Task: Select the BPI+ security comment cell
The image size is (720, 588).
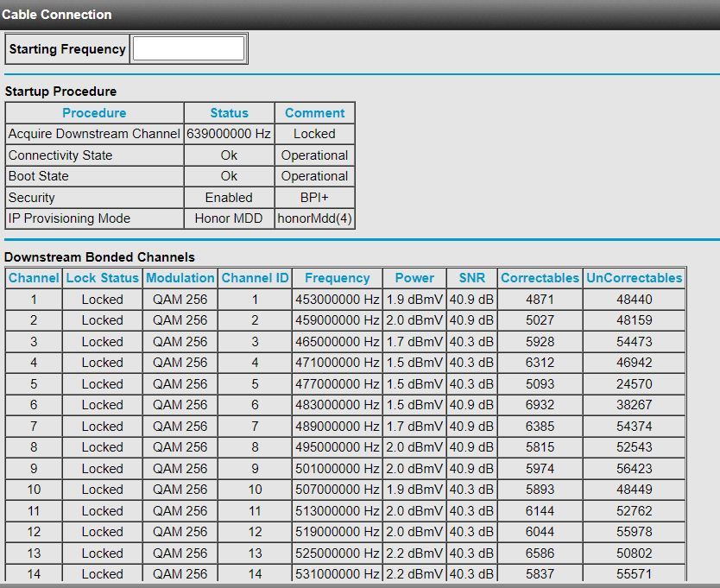Action: [x=314, y=198]
